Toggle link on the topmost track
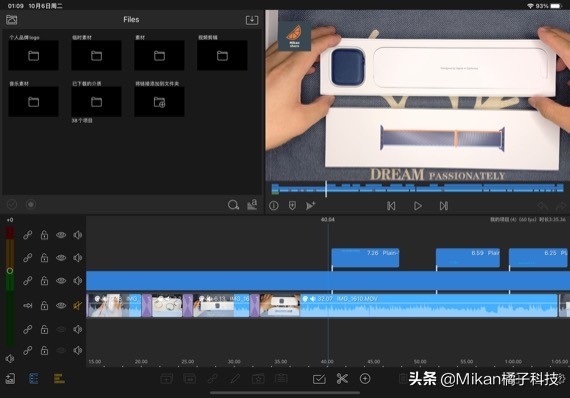 28,235
